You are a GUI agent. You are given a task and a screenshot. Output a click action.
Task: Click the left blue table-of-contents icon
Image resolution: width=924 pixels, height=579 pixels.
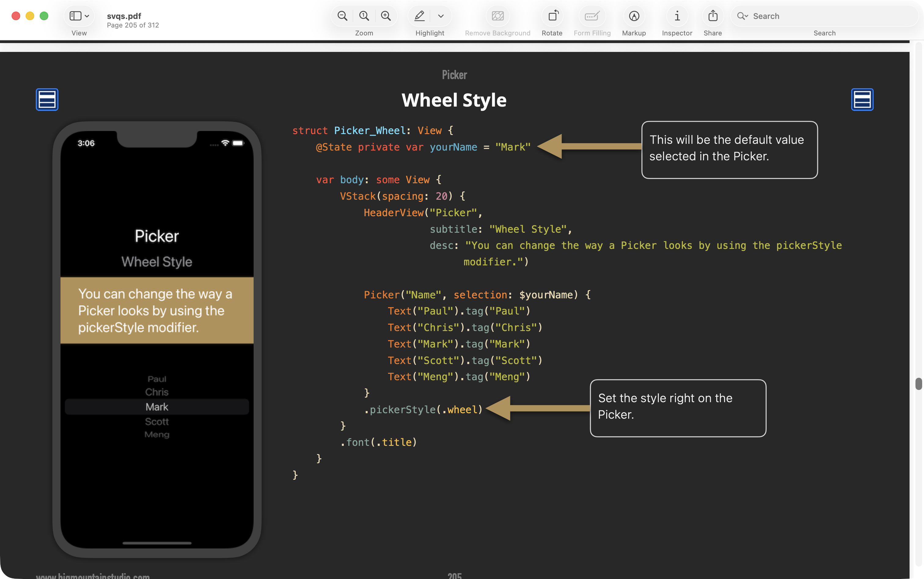pos(47,100)
